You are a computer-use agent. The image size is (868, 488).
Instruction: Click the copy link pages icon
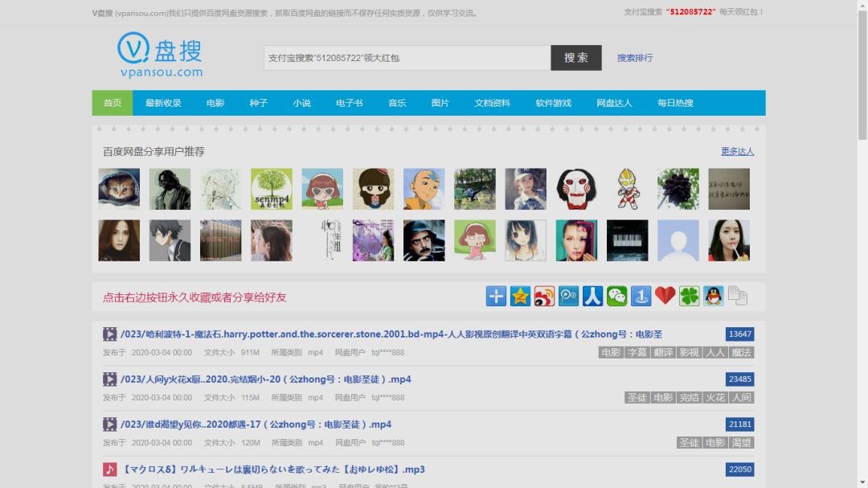click(x=737, y=296)
